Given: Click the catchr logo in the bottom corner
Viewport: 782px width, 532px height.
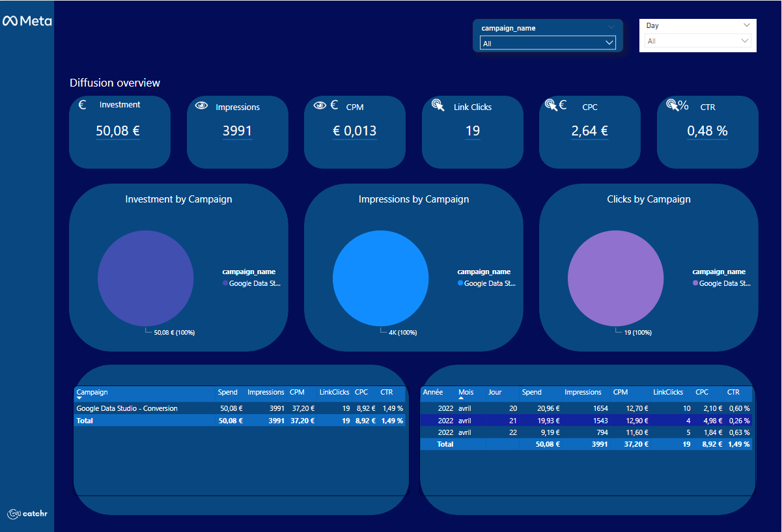Looking at the screenshot, I should [x=27, y=514].
